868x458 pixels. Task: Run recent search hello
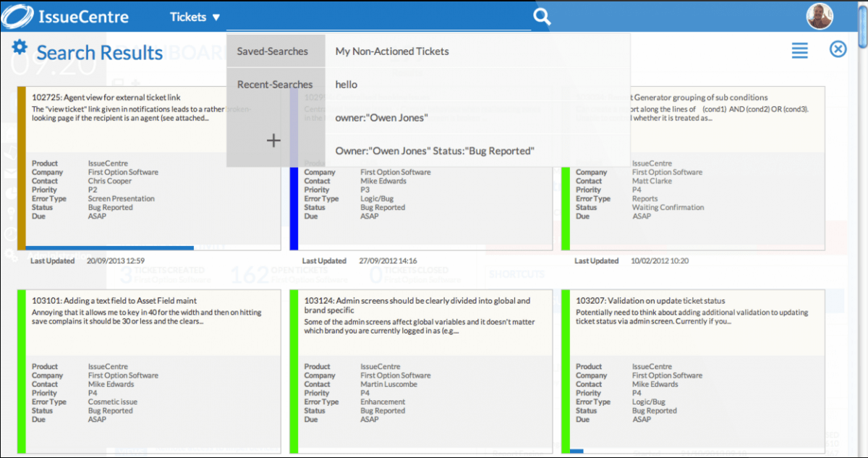346,85
